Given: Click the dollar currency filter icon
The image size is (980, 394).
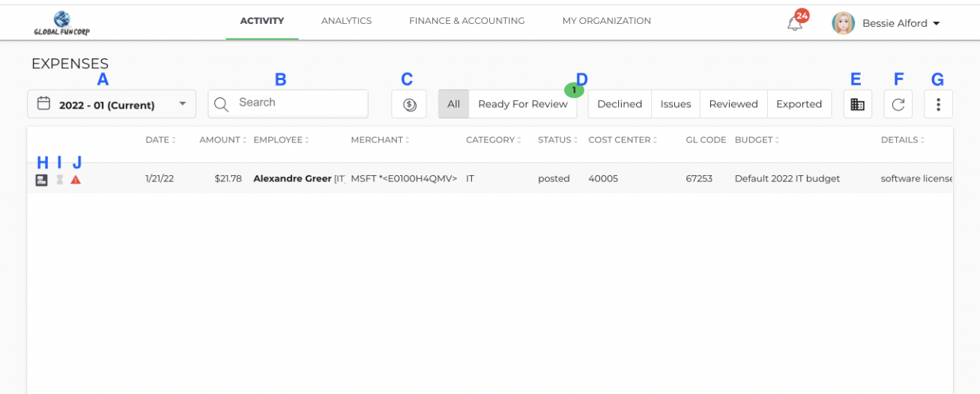Looking at the screenshot, I should [409, 104].
